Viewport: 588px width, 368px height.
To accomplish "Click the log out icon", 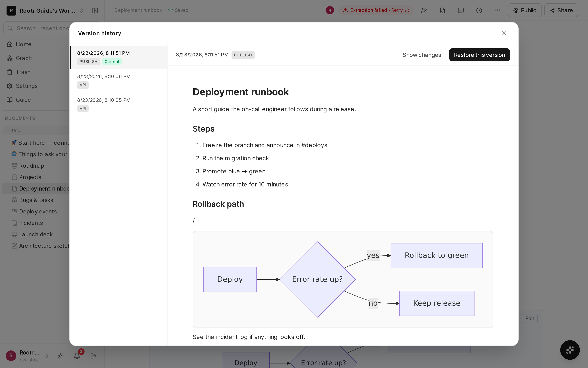I will (x=94, y=356).
